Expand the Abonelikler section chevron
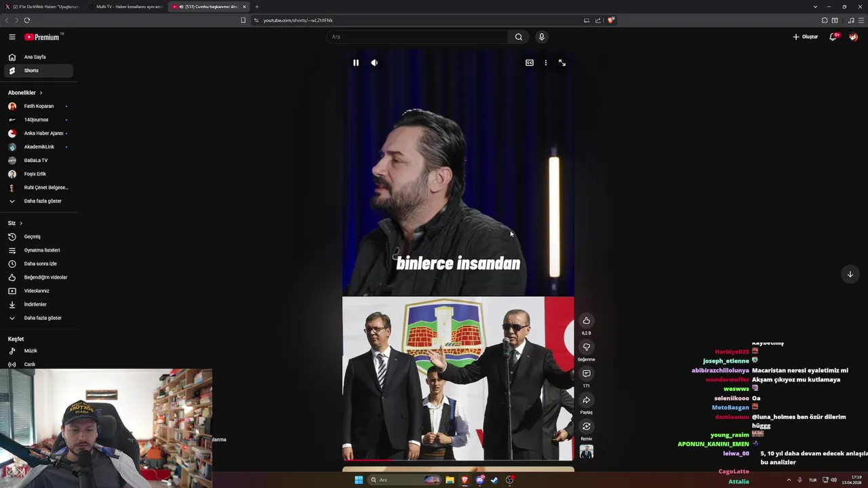The width and height of the screenshot is (868, 488). [x=41, y=93]
